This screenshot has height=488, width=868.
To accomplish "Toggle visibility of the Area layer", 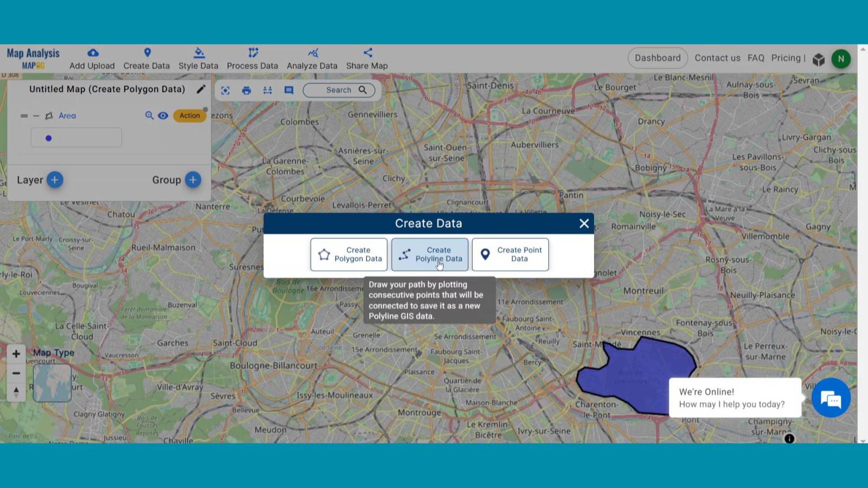I will point(163,115).
